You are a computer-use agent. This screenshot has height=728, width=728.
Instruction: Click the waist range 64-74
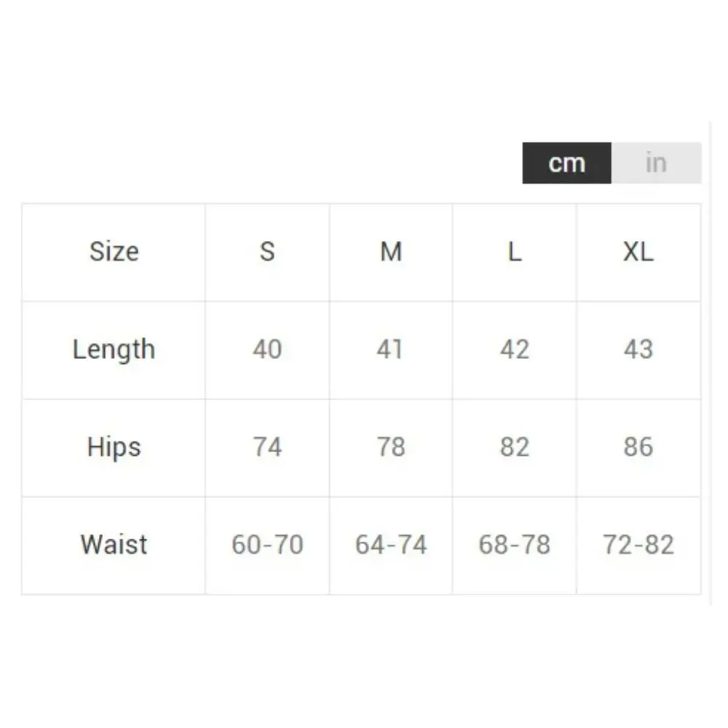tap(391, 545)
